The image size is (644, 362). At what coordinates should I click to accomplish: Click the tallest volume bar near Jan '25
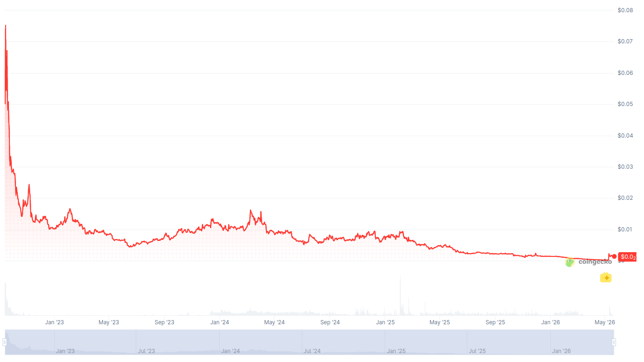click(400, 296)
